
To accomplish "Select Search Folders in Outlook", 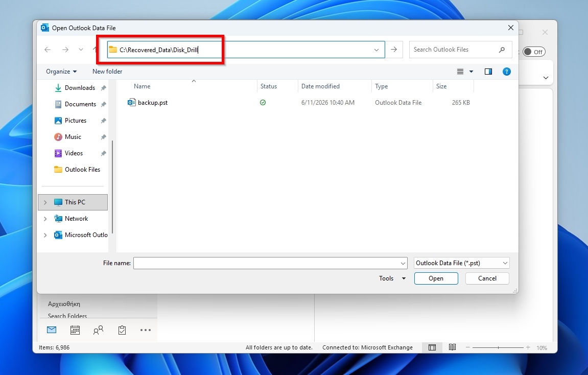I will 67,316.
